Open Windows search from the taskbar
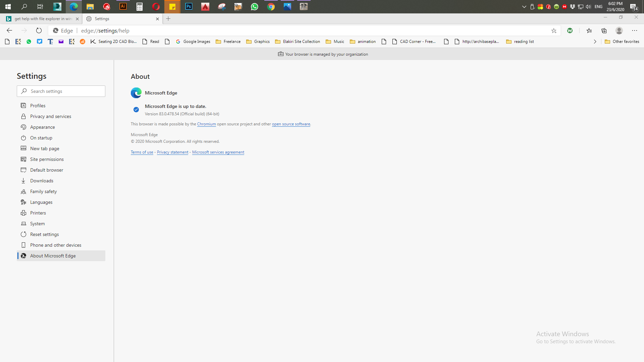This screenshot has height=362, width=644. click(x=24, y=7)
